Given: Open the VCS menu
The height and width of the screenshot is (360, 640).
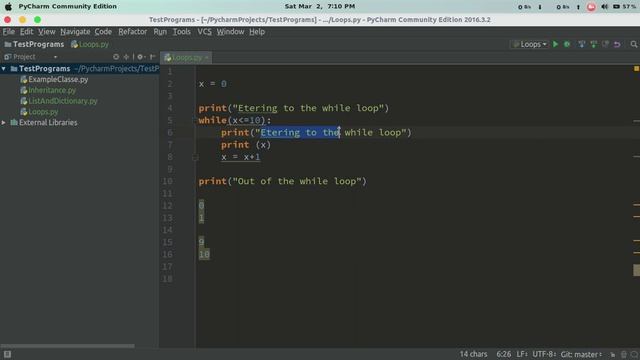Looking at the screenshot, I should point(204,32).
